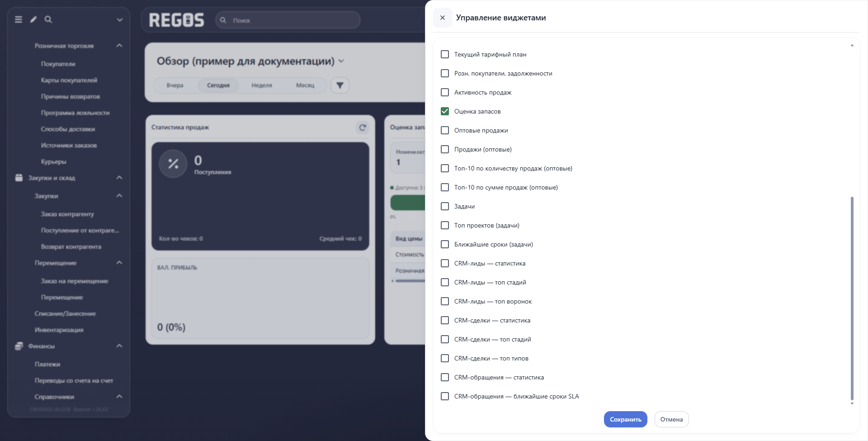The height and width of the screenshot is (441, 868).
Task: Check Текущий тарифный план
Action: pyautogui.click(x=445, y=54)
